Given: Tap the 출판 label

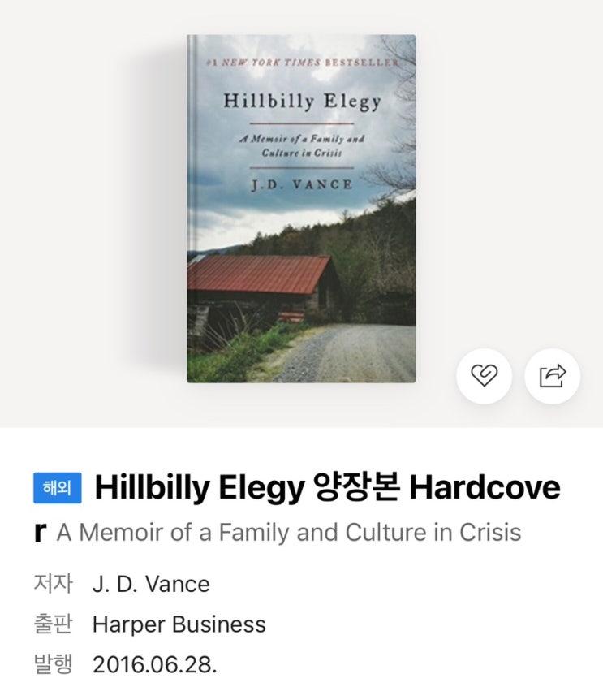Looking at the screenshot, I should pos(53,624).
